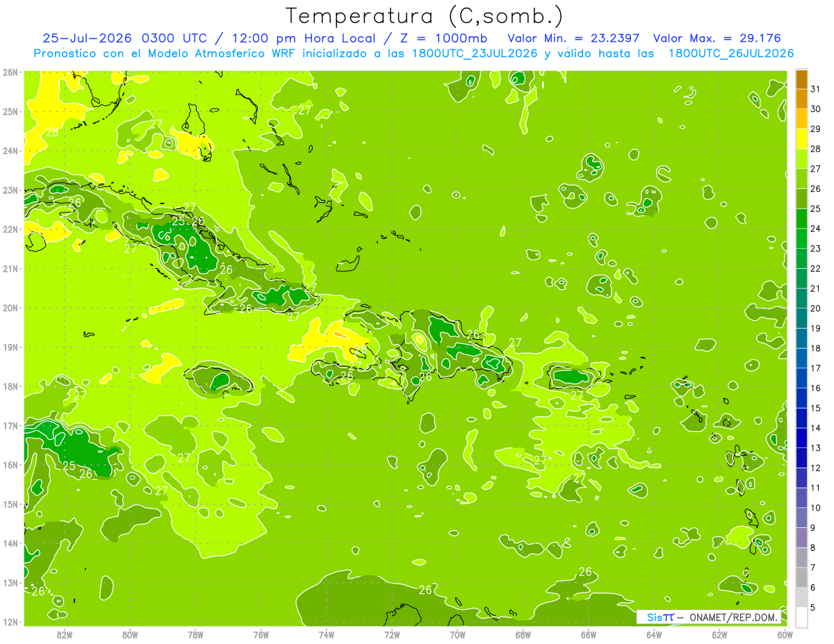Viewport: 834px width, 644px height.
Task: Click the orange legend swatch between 30 and 31
Action: click(801, 99)
